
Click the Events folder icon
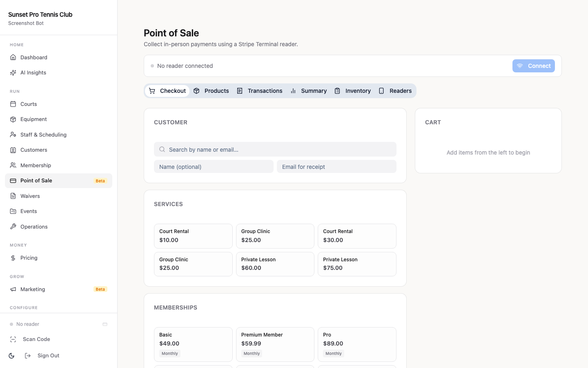(13, 211)
